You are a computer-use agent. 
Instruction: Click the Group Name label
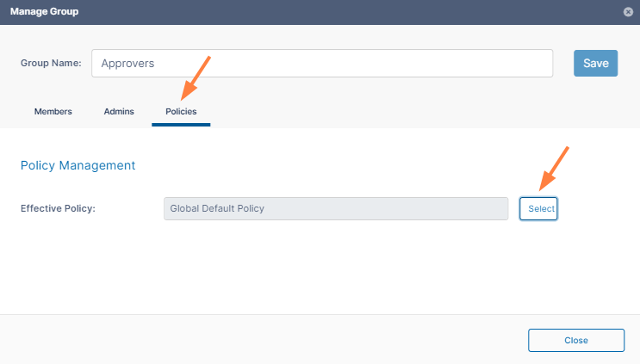(51, 63)
